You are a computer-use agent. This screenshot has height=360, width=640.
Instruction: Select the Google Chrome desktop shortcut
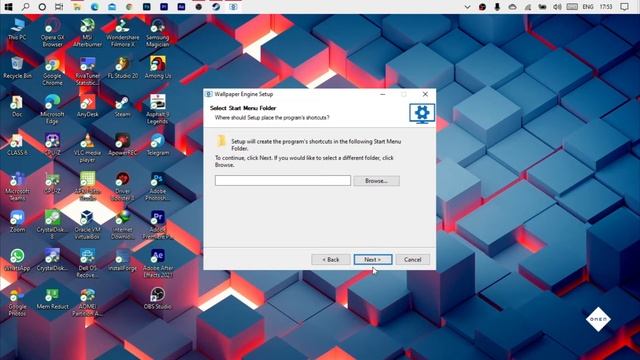point(52,71)
